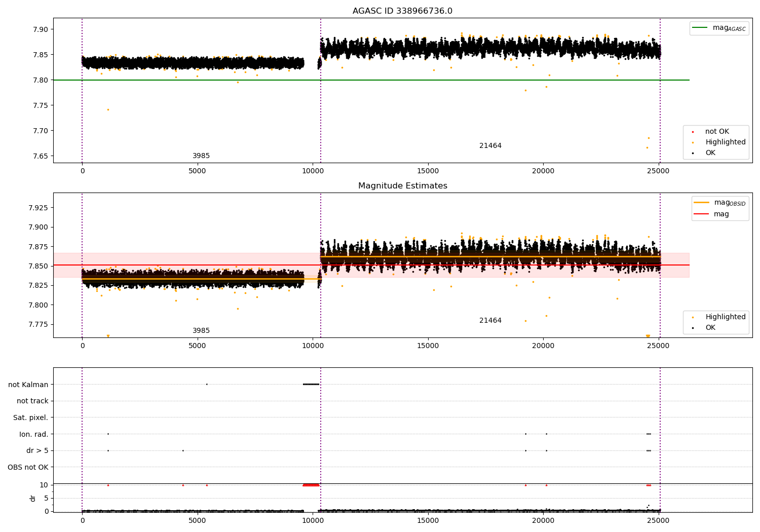Click the "not Kalman" row label
Viewport: 760px width, 532px height.
click(28, 385)
